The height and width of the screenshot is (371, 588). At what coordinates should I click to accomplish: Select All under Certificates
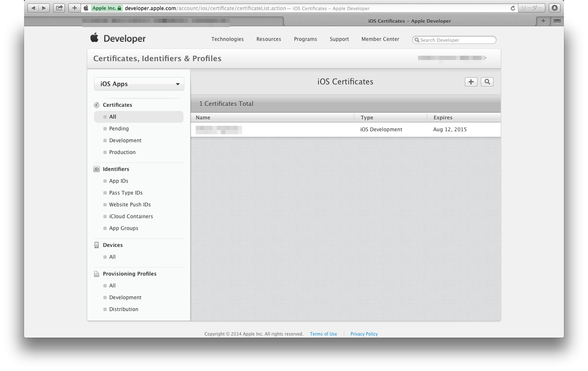pyautogui.click(x=139, y=117)
